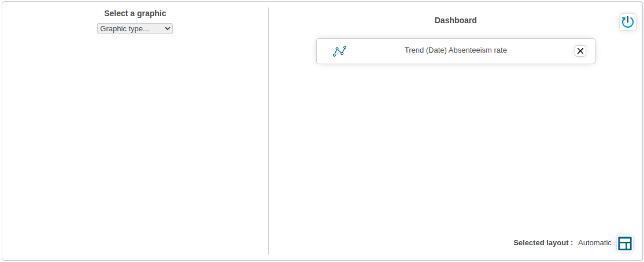Click the (Date) text in the card title

[x=436, y=50]
